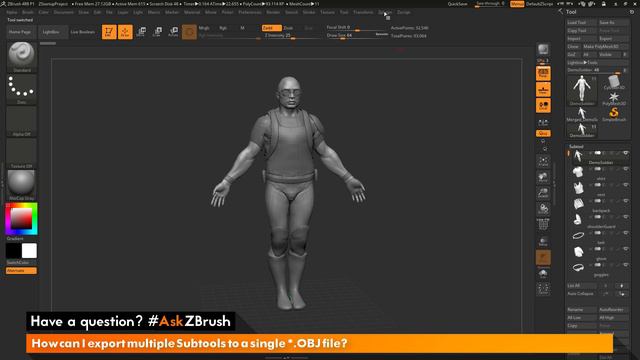
Task: Collapse the Tool palette header
Action: pyautogui.click(x=571, y=12)
